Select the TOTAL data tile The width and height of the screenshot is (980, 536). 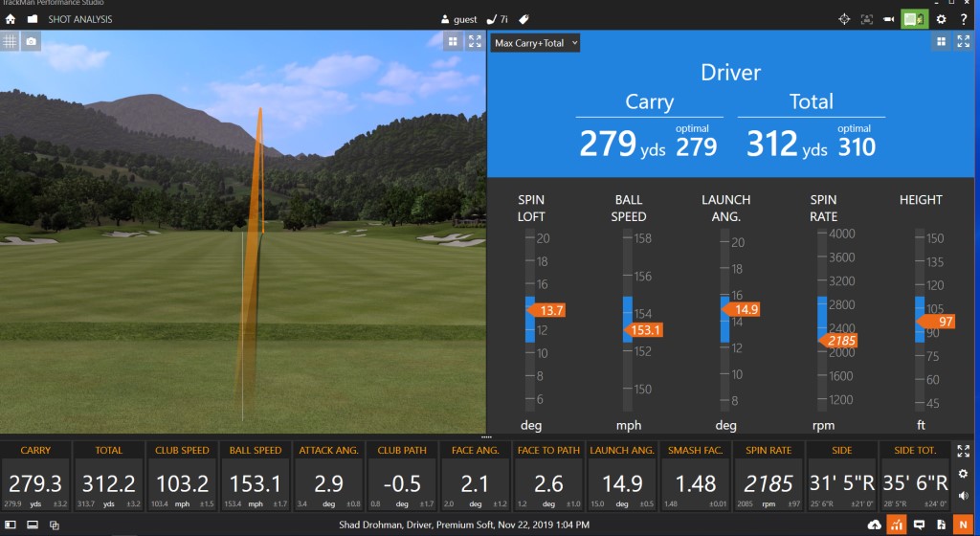click(x=109, y=477)
